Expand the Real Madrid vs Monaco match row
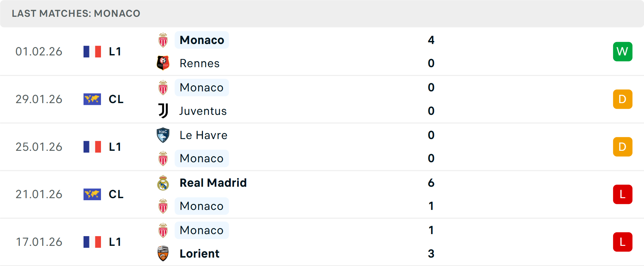644x266 pixels. pyautogui.click(x=322, y=194)
